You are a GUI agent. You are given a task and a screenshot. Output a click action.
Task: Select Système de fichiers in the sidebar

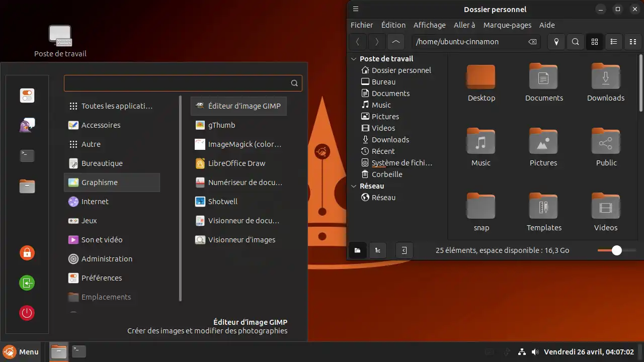click(x=397, y=163)
